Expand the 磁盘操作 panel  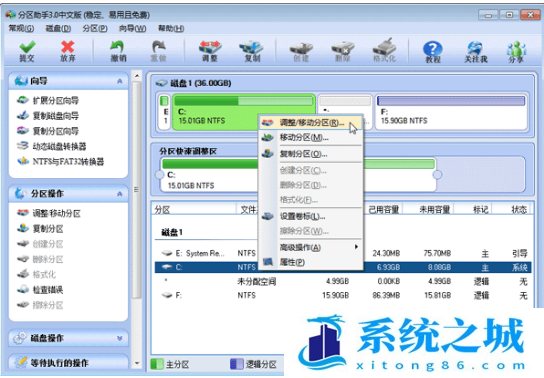click(x=119, y=338)
